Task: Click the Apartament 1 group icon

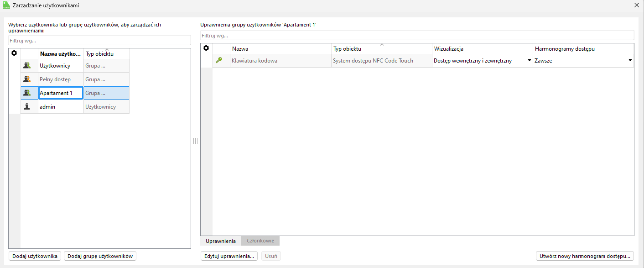Action: pos(27,93)
